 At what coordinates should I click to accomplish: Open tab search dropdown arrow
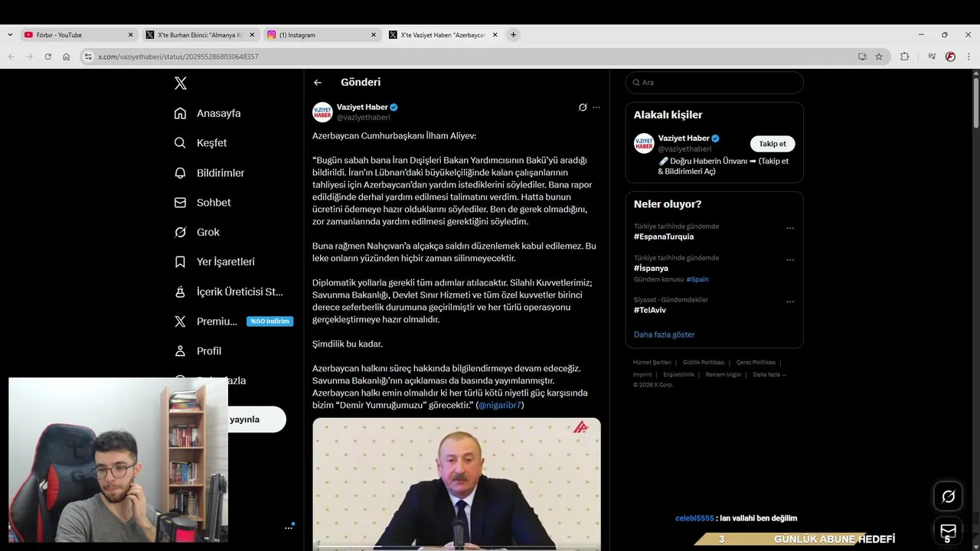9,34
